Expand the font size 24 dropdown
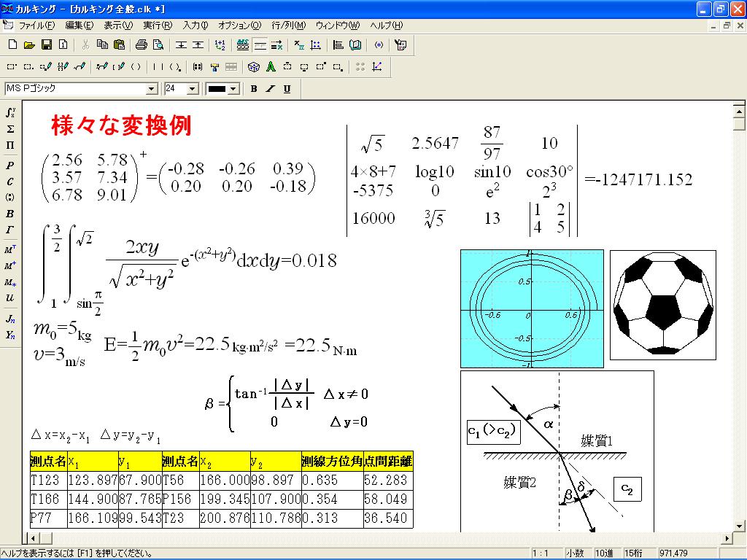Viewport: 747px width, 560px height. [193, 89]
